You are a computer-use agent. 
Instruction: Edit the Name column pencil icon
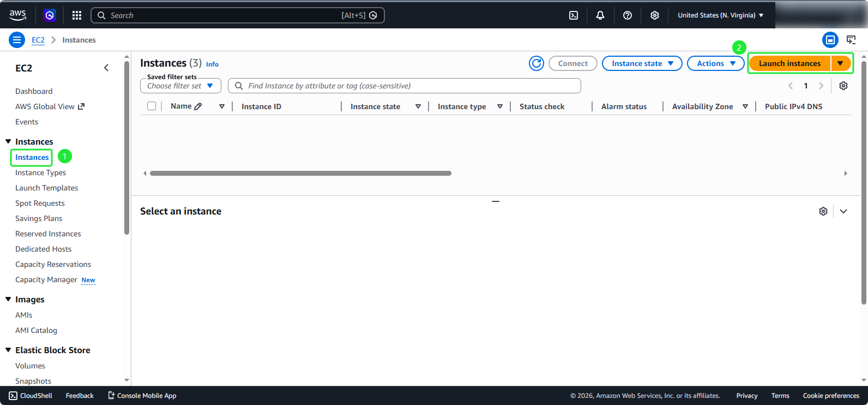(x=198, y=106)
